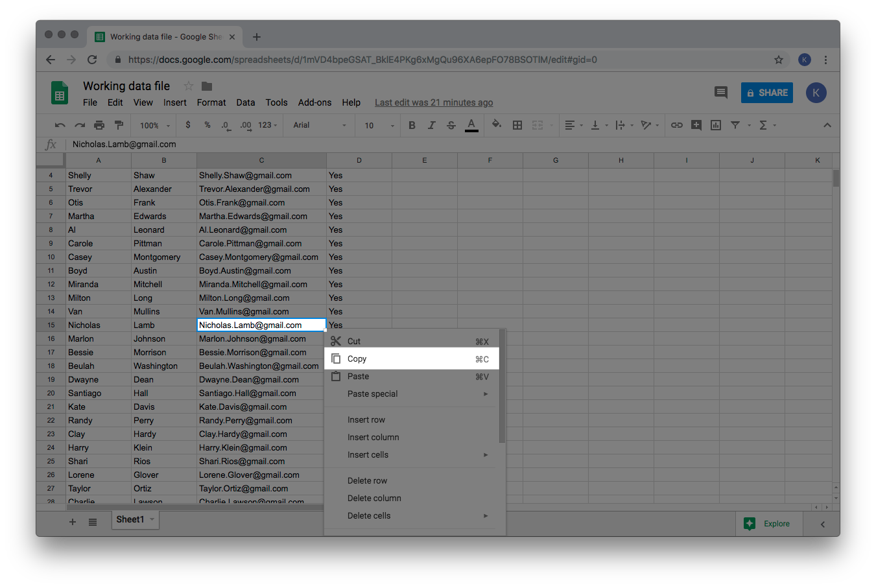Image resolution: width=876 pixels, height=588 pixels.
Task: Bookmark this page star icon
Action: click(x=779, y=60)
